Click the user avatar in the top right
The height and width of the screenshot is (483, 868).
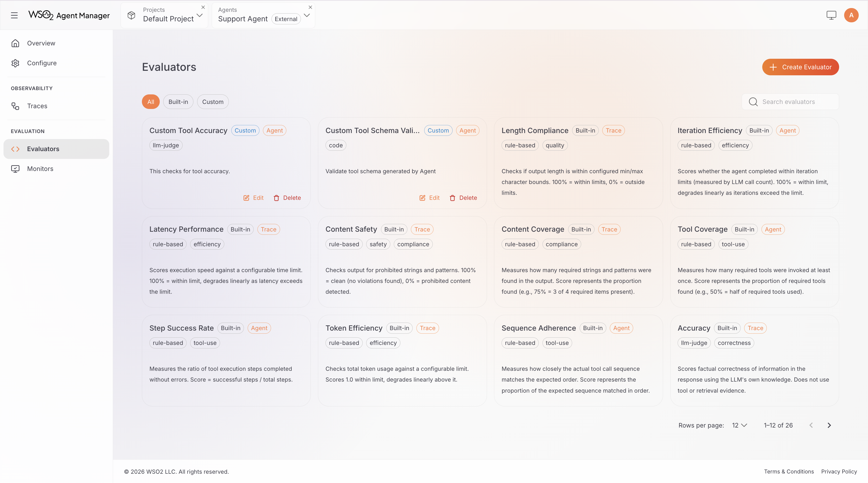[x=851, y=15]
